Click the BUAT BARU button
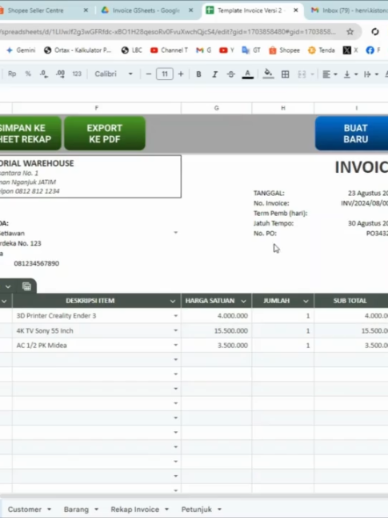 point(352,133)
